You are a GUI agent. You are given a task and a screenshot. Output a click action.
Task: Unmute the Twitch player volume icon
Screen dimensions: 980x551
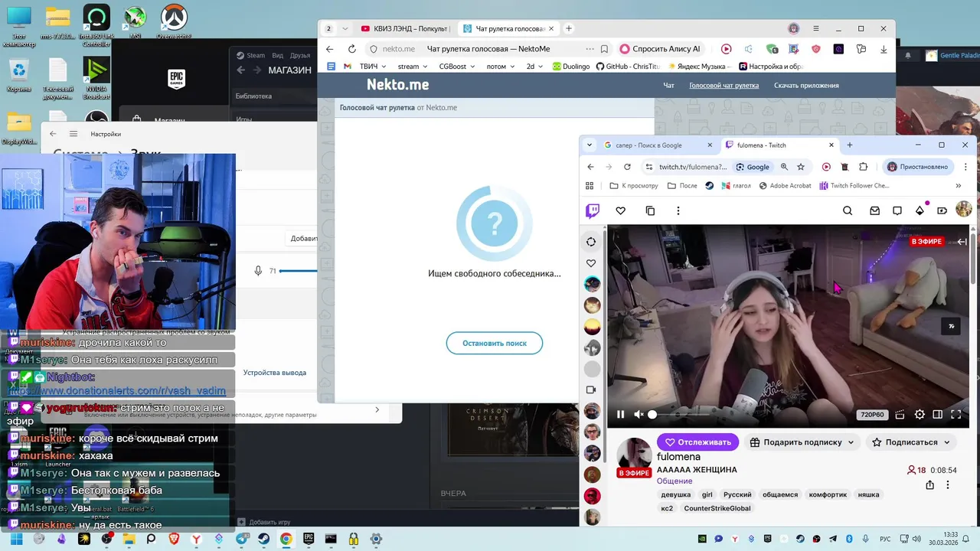tap(639, 415)
